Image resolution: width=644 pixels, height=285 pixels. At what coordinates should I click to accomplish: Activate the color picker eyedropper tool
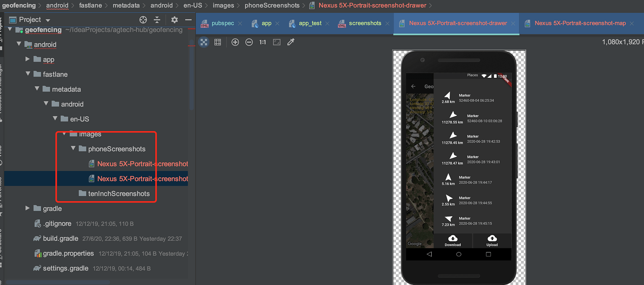[291, 42]
